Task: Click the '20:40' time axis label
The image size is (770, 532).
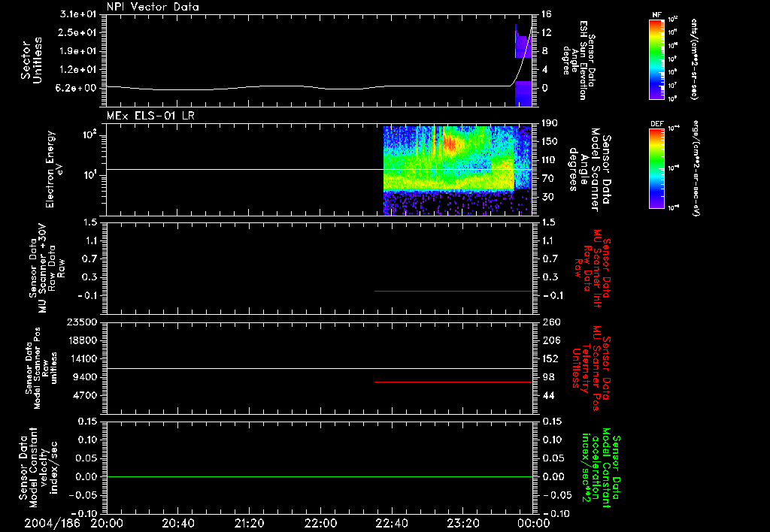Action: (177, 523)
